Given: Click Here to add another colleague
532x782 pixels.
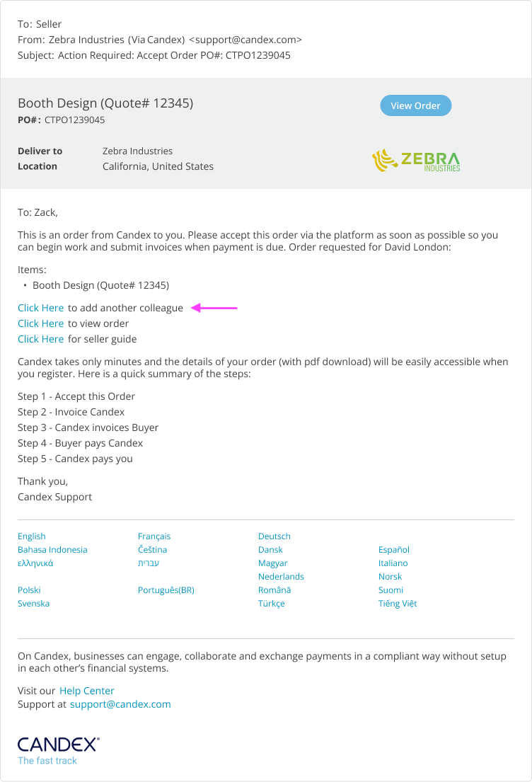Looking at the screenshot, I should (x=41, y=308).
